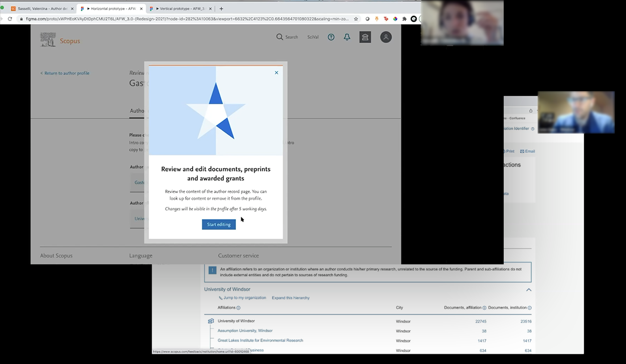Viewport: 626px width, 364px height.
Task: Click the blue exclamation info icon
Action: click(x=212, y=270)
